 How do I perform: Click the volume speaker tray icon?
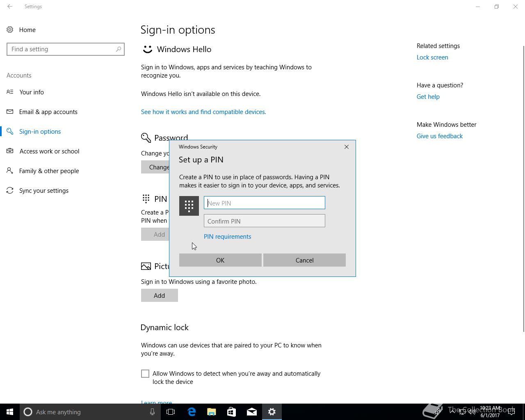[472, 412]
